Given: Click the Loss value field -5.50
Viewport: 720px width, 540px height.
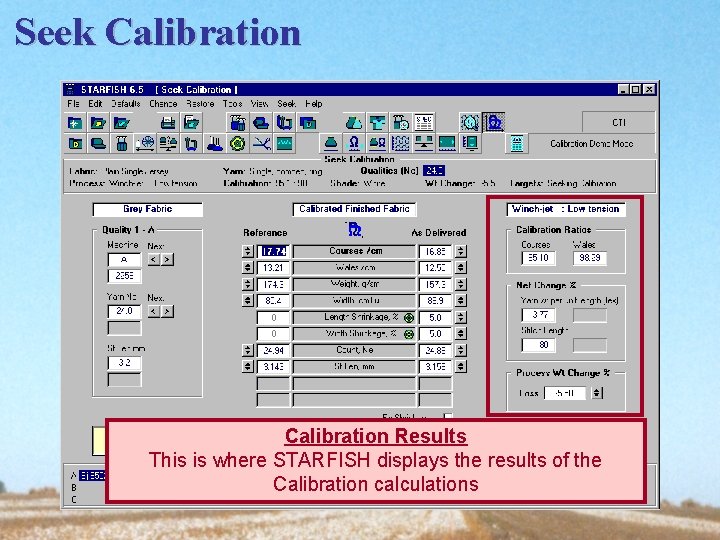Looking at the screenshot, I should click(x=565, y=393).
